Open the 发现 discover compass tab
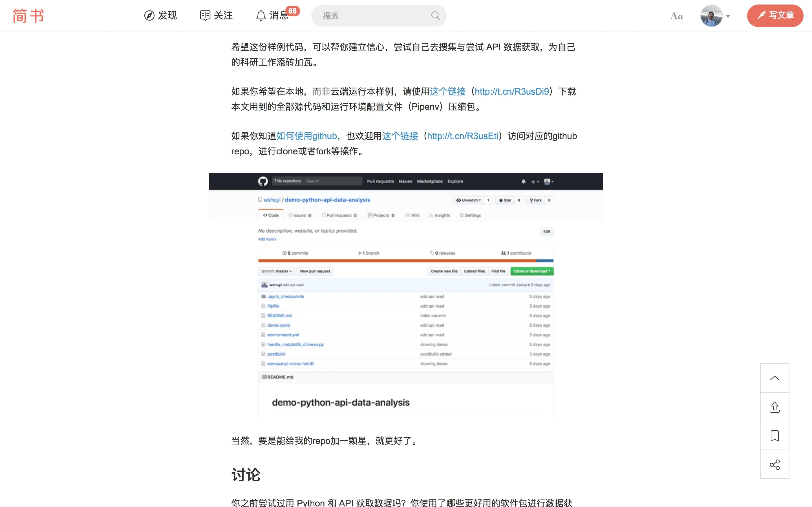812x507 pixels. [x=160, y=15]
